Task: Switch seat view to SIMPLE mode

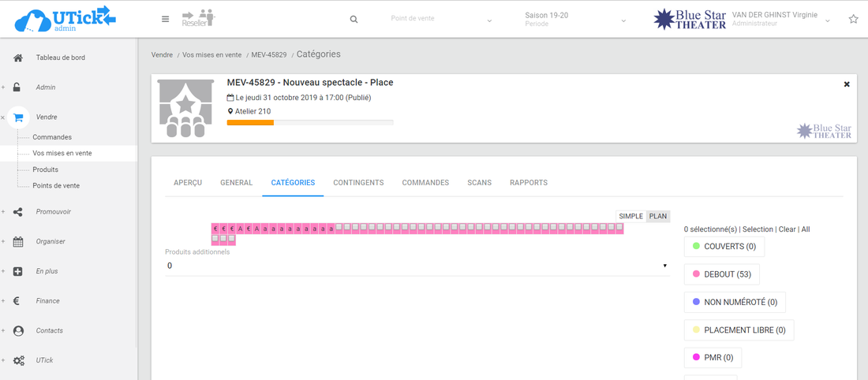Action: [x=630, y=216]
